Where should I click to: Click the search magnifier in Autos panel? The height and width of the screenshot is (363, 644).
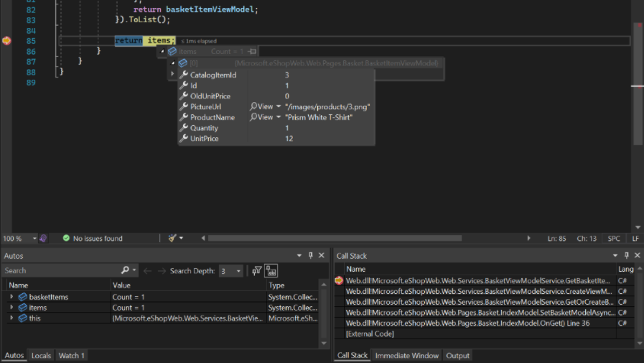tap(125, 271)
